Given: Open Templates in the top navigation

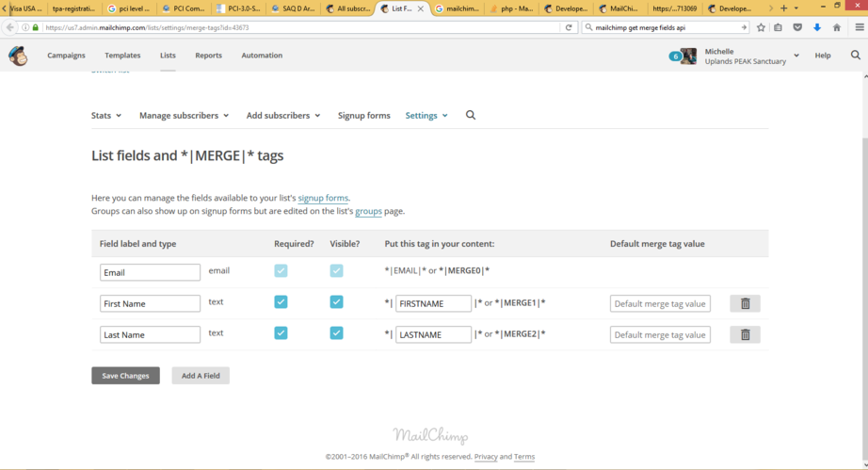Looking at the screenshot, I should [122, 56].
